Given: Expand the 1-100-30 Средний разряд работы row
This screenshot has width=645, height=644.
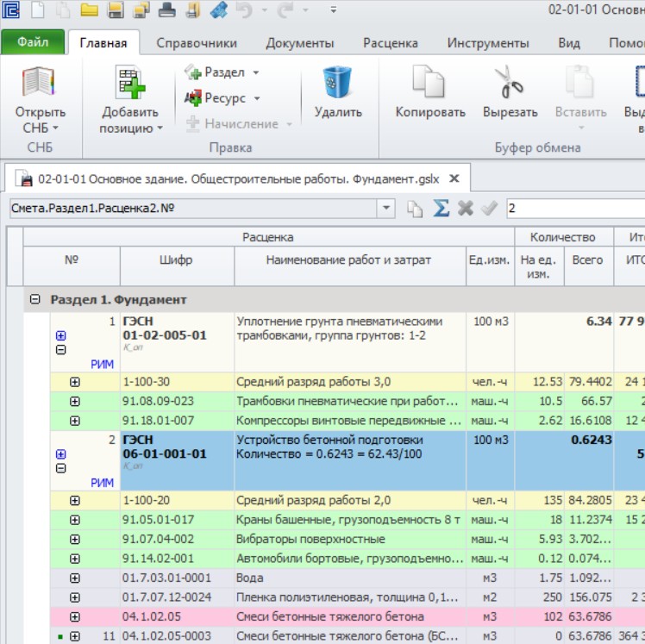Looking at the screenshot, I should pos(74,382).
